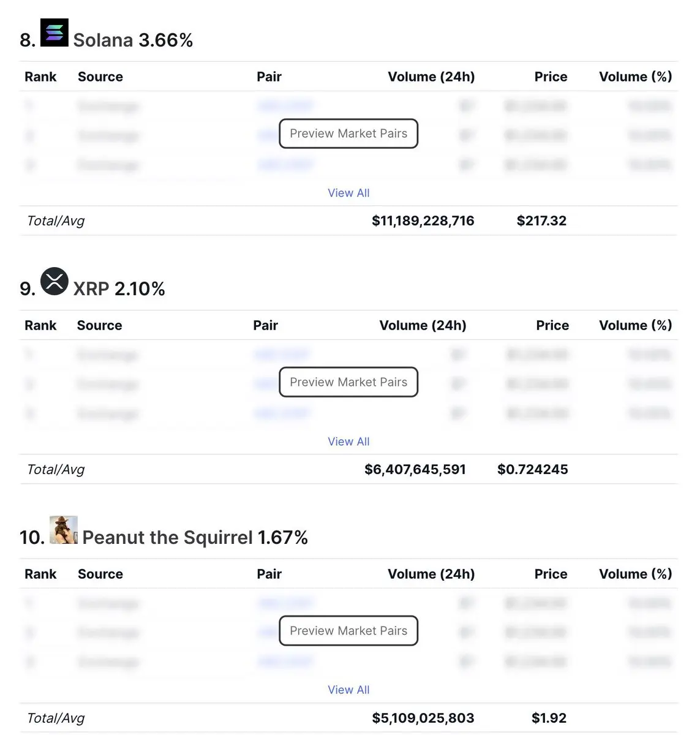Select the Solana 3.66% heading
700x735 pixels.
(x=133, y=40)
